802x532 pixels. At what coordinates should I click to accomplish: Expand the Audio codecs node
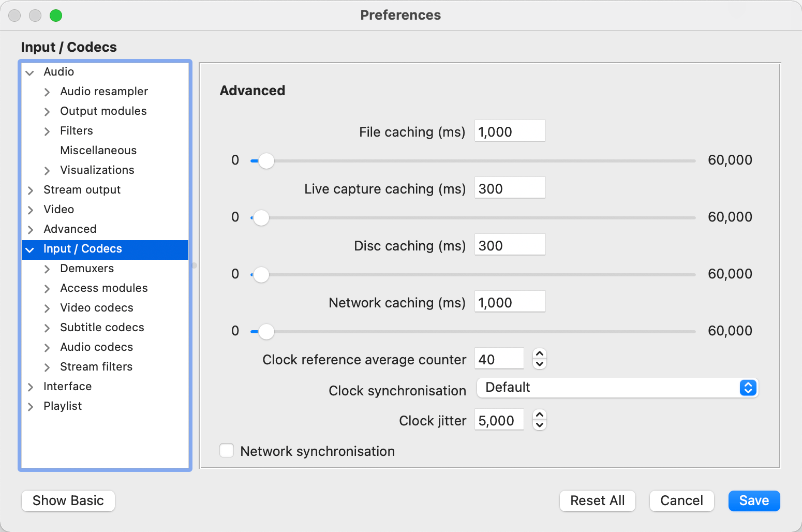point(47,348)
